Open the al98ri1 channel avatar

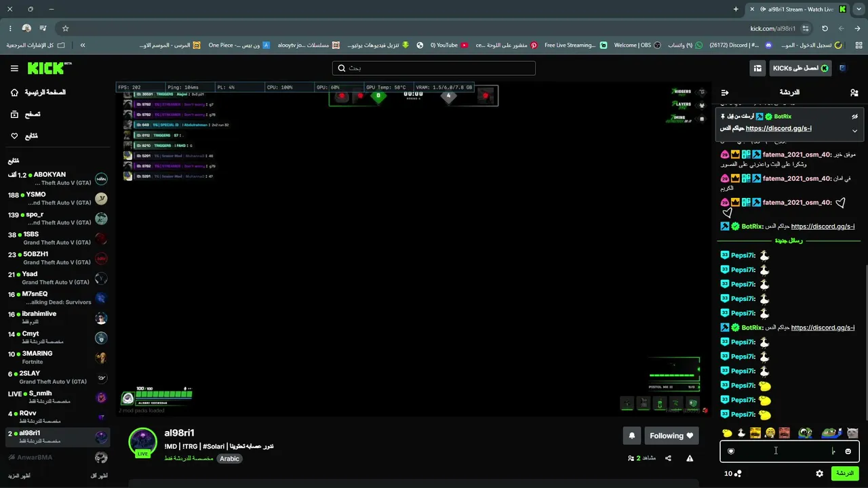click(143, 442)
